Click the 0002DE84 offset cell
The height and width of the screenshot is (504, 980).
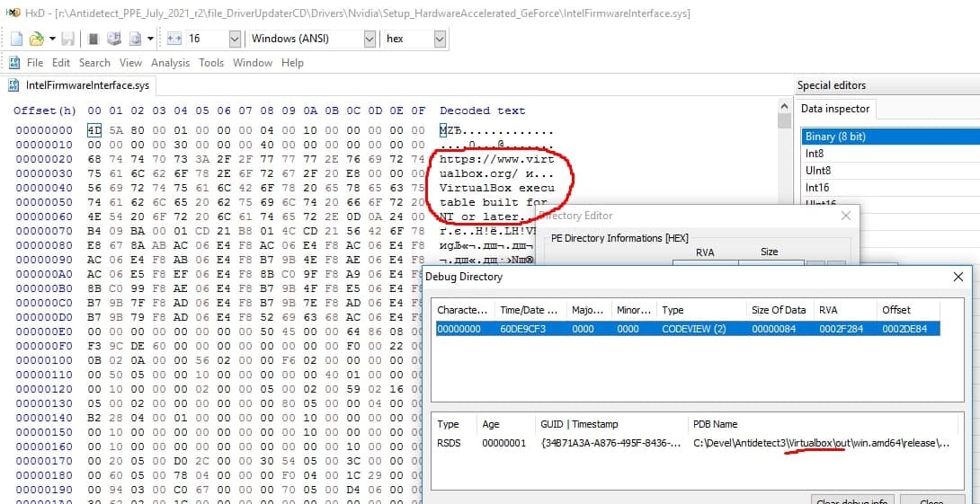(903, 329)
